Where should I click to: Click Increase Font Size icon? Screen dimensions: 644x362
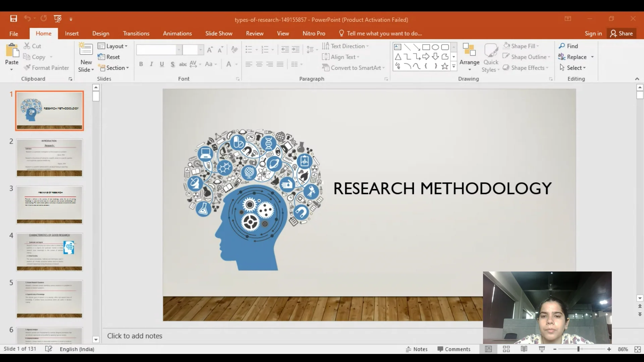pyautogui.click(x=210, y=50)
